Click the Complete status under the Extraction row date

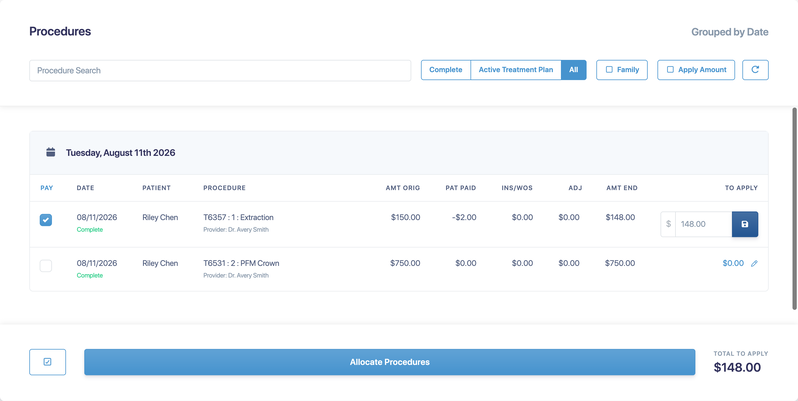(90, 230)
